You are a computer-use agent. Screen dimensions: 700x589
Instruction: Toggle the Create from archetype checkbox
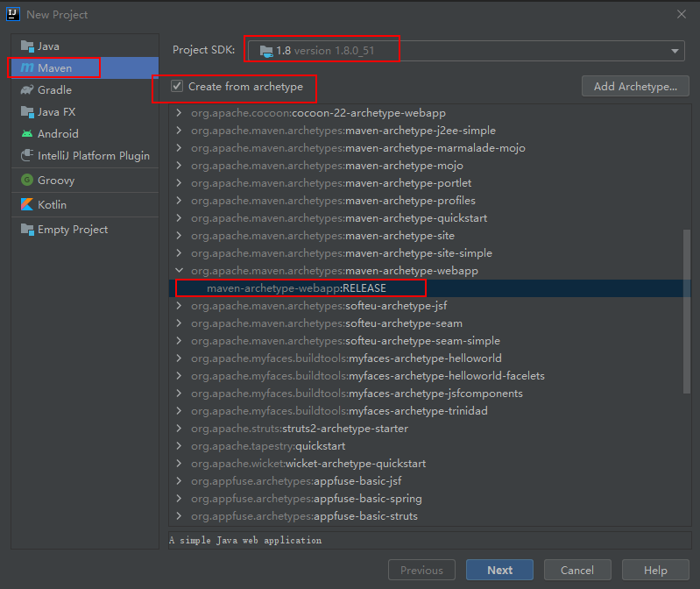click(x=177, y=86)
